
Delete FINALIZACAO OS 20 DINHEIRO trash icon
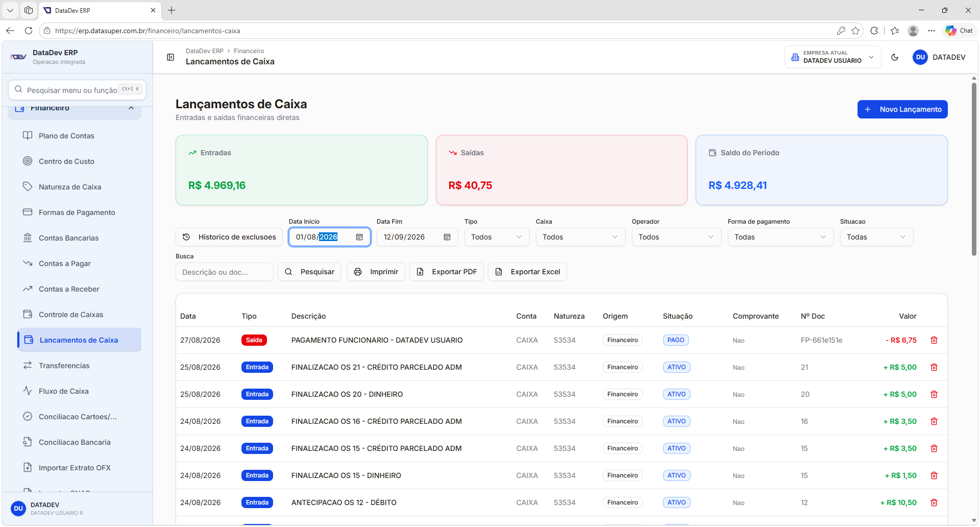934,394
